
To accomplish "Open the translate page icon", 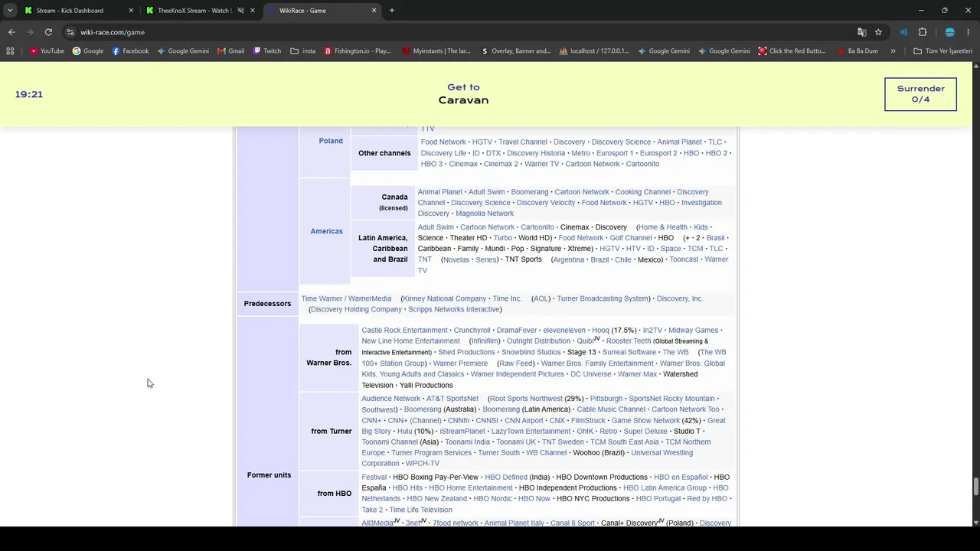I will (x=862, y=32).
